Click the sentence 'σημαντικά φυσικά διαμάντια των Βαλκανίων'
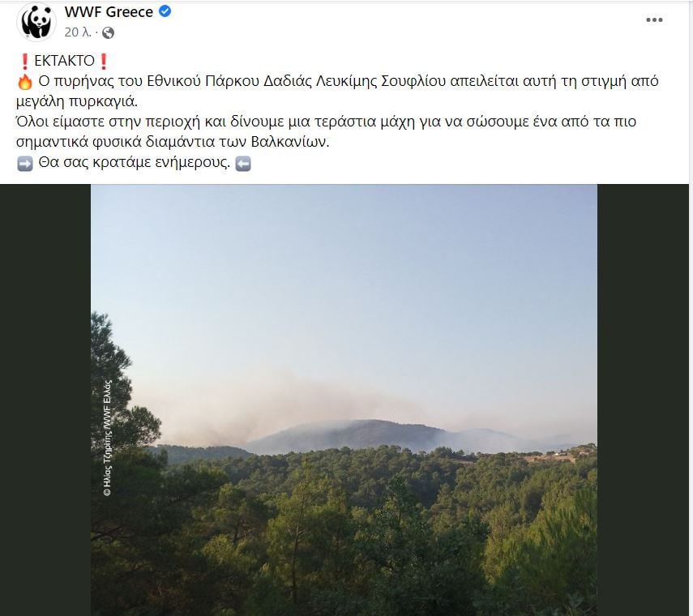 click(173, 142)
